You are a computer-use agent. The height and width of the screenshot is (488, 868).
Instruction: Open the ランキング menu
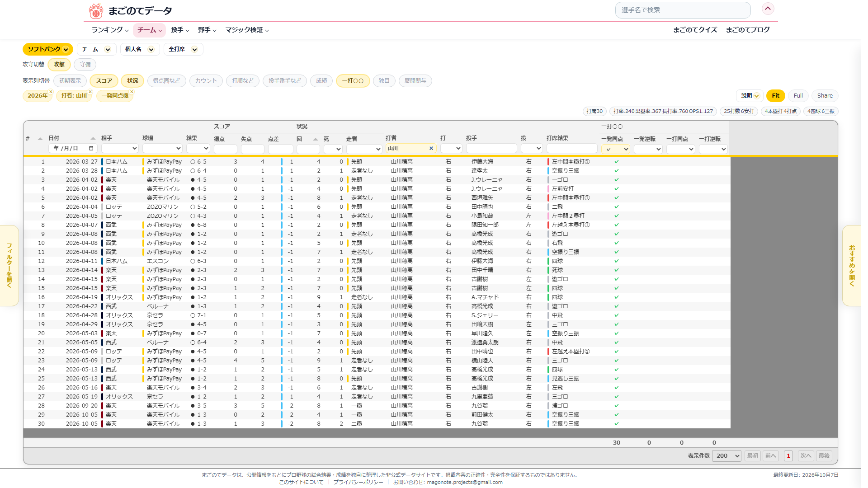110,30
